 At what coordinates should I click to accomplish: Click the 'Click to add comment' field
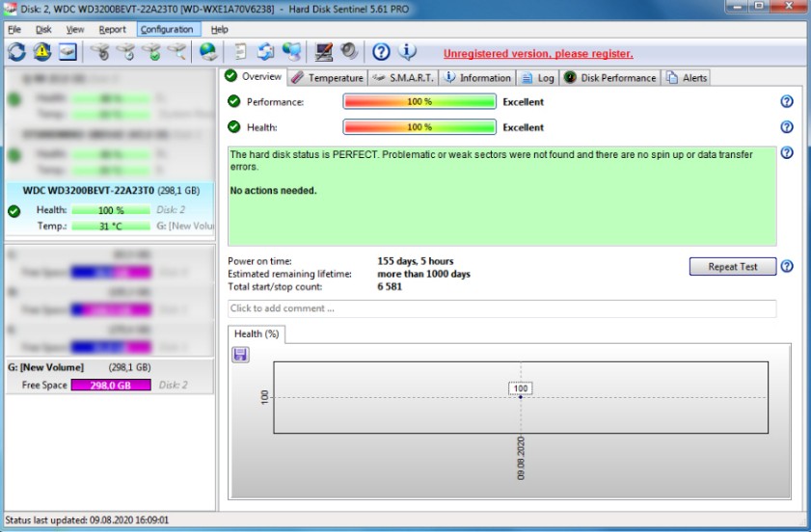pos(501,308)
